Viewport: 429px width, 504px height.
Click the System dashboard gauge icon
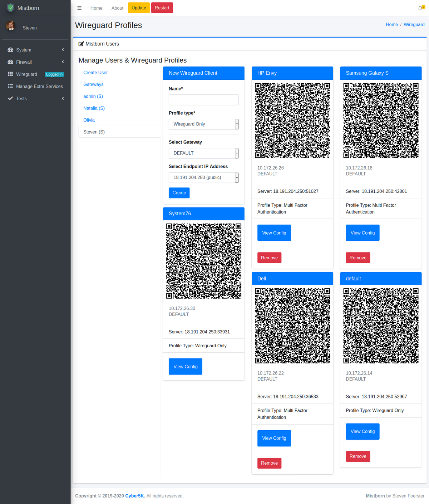10,50
